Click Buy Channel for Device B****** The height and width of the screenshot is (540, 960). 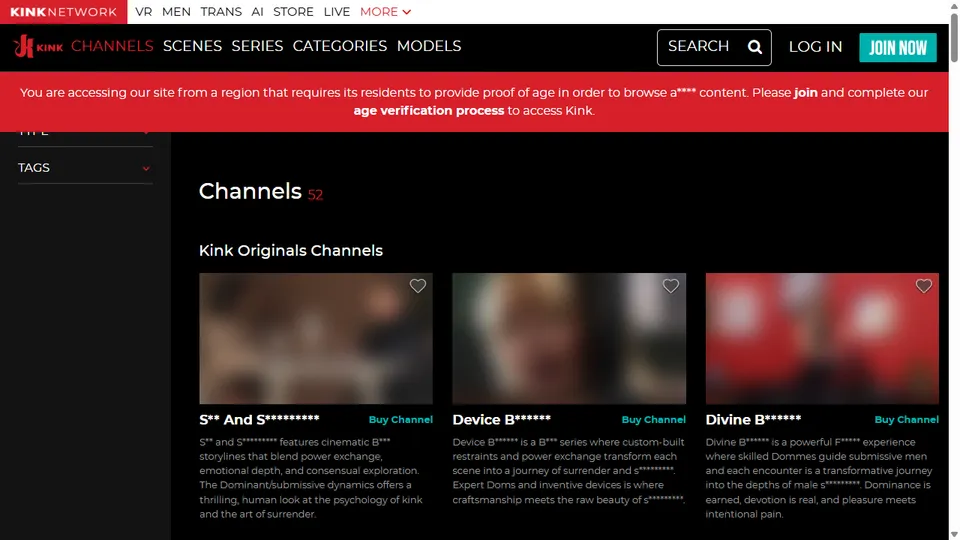pos(653,419)
